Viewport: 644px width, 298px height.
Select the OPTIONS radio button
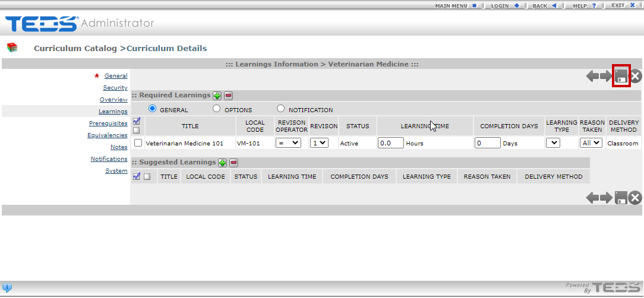click(x=217, y=109)
